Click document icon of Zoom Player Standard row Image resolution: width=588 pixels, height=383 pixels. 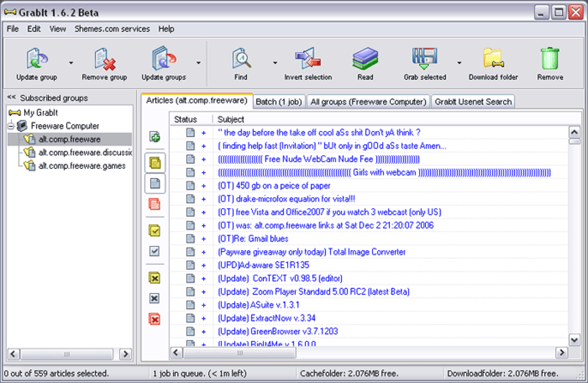(190, 291)
